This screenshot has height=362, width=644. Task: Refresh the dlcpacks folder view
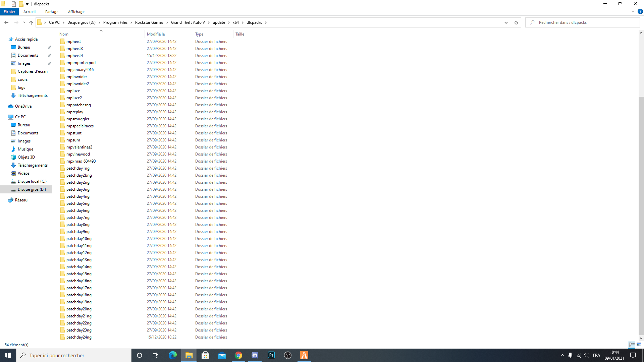[x=516, y=22]
